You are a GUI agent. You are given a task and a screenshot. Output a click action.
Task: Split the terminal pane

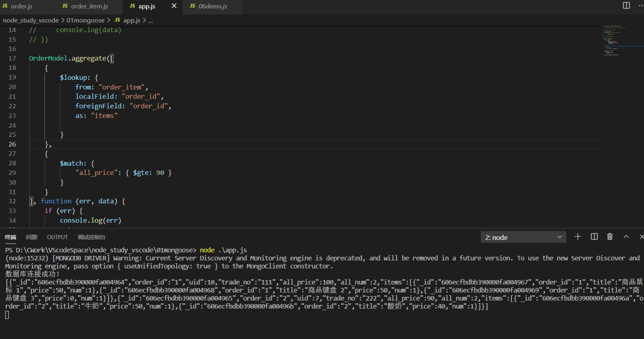594,237
